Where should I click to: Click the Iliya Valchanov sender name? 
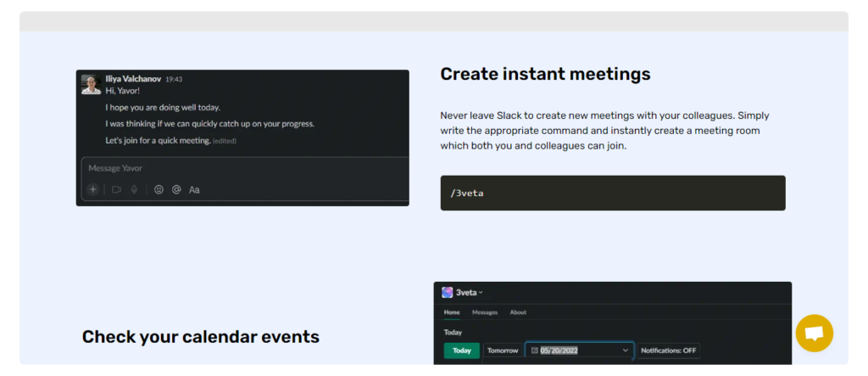tap(133, 79)
